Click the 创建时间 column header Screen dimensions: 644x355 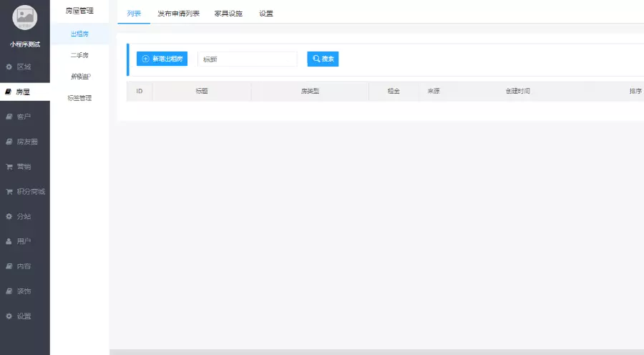[517, 92]
